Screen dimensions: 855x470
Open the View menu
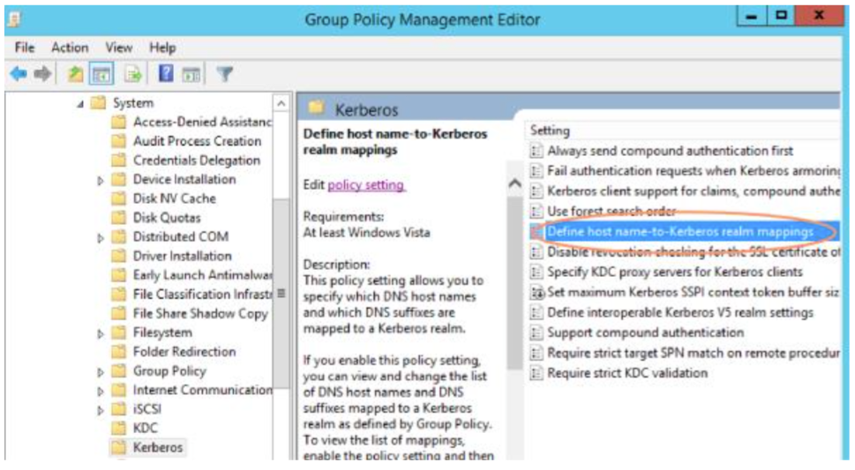tap(119, 47)
